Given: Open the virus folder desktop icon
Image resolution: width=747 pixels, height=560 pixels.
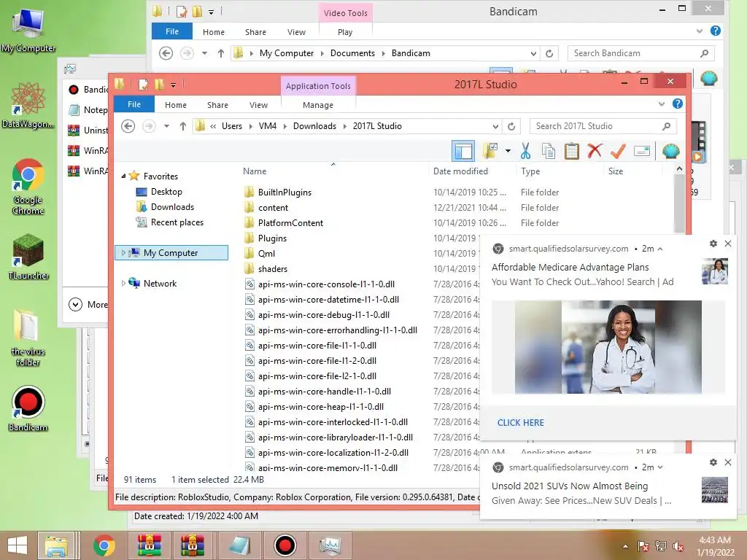Looking at the screenshot, I should pyautogui.click(x=28, y=338).
